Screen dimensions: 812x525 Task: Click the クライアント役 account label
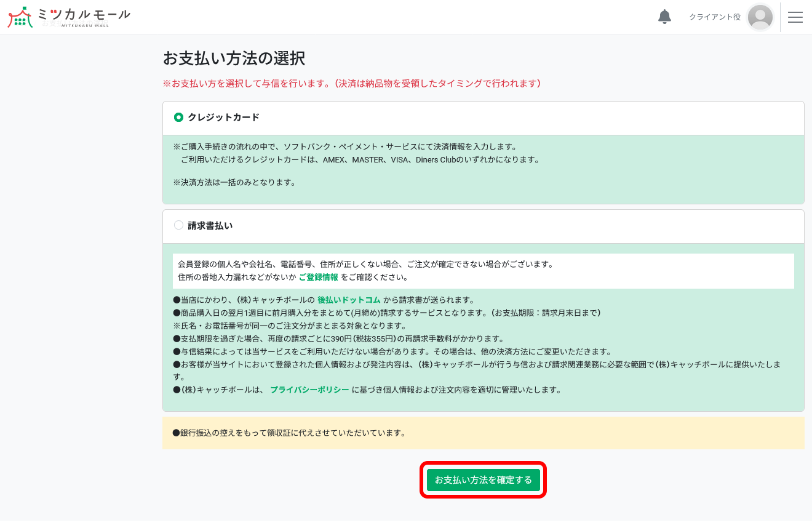[715, 17]
